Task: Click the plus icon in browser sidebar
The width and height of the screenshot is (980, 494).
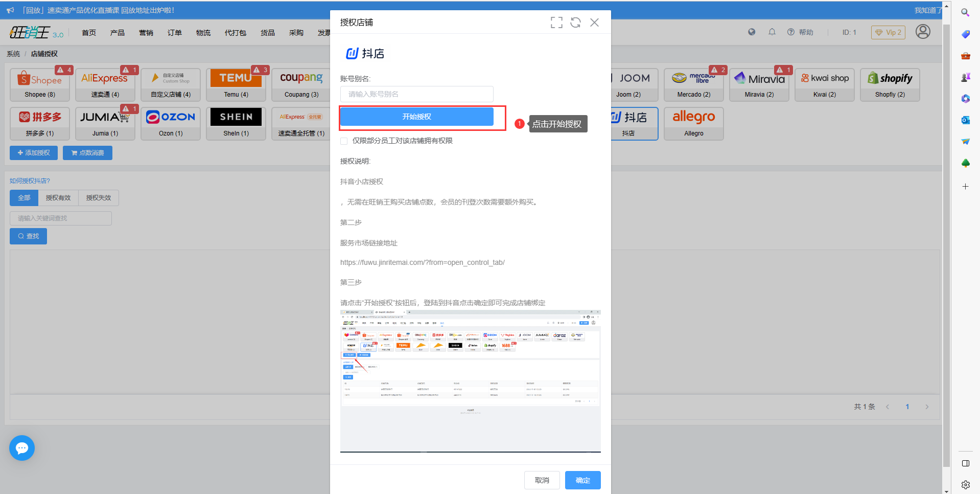Action: (965, 187)
